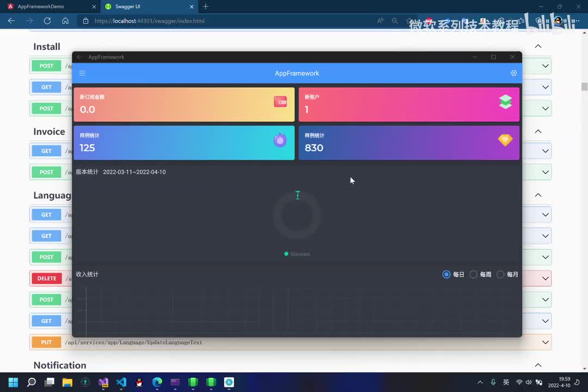Click the donut chart in 版本统计
The width and height of the screenshot is (588, 392).
click(x=297, y=215)
